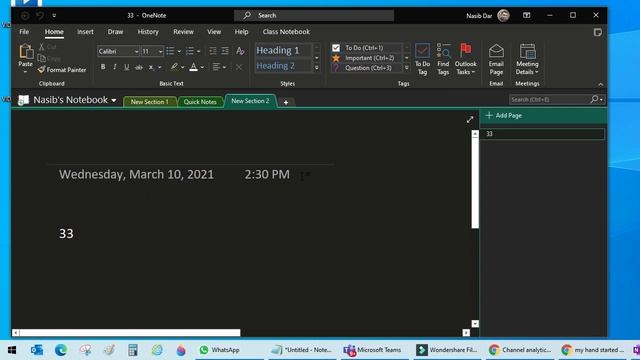Image resolution: width=640 pixels, height=360 pixels.
Task: Open Outlook from the taskbar
Action: [x=37, y=350]
